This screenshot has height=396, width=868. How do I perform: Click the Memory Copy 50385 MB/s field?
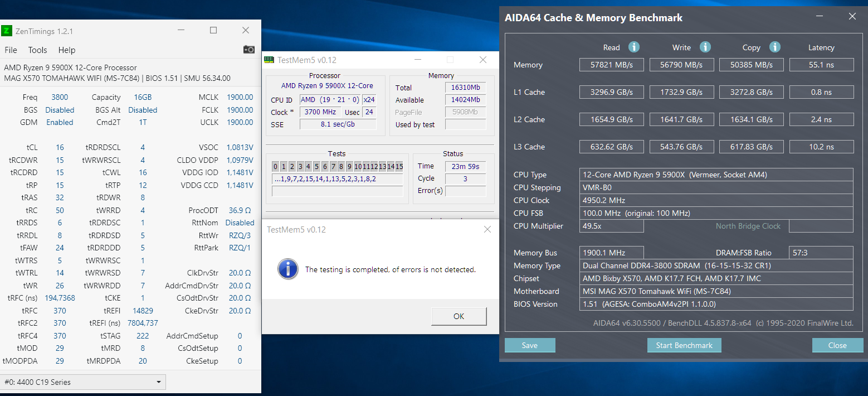752,65
